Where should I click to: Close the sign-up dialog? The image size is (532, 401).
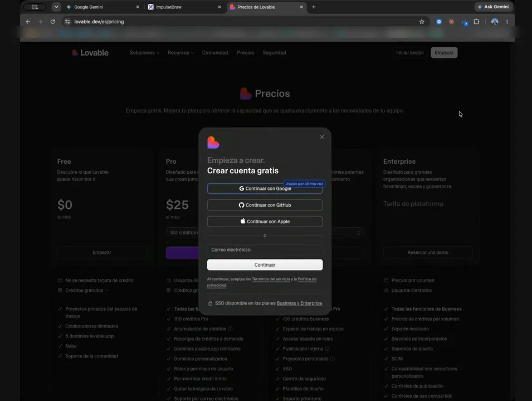coord(322,137)
